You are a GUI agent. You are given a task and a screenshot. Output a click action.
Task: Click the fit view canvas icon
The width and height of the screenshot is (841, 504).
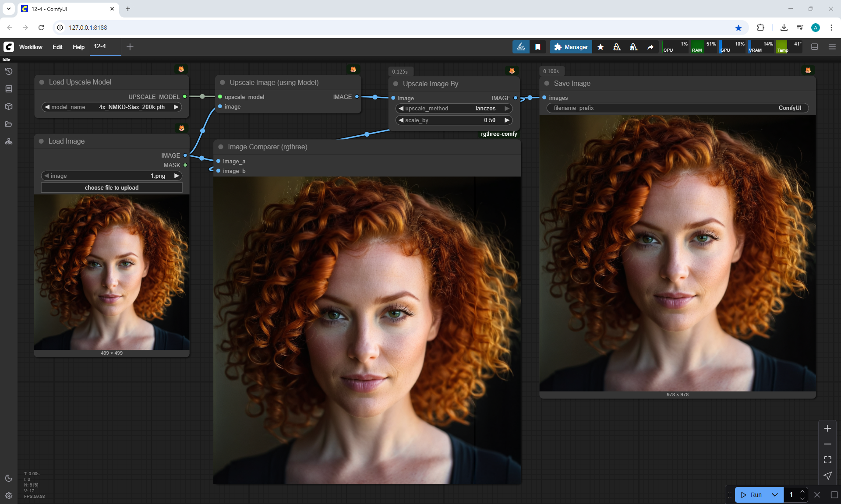click(x=827, y=460)
